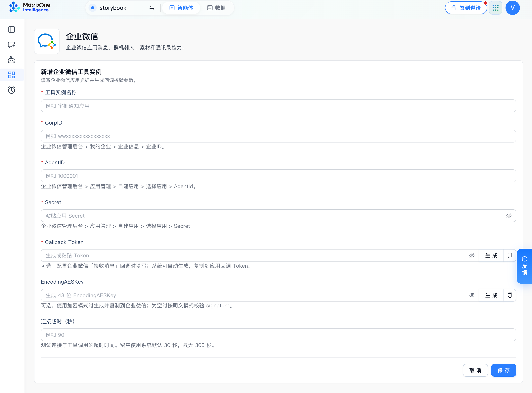Viewport: 532px width, 393px height.
Task: Focus the Callback Token input field
Action: [260, 255]
